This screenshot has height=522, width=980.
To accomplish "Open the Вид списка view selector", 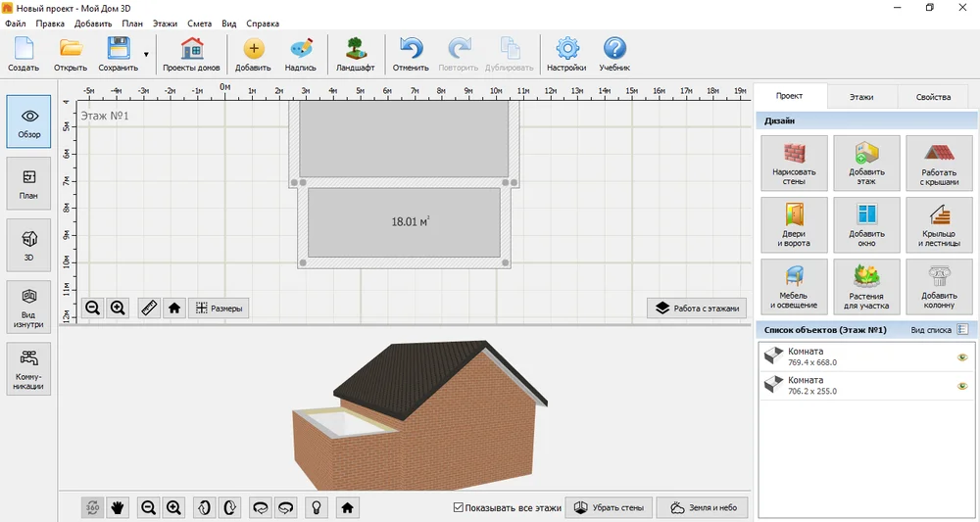I will pyautogui.click(x=940, y=330).
